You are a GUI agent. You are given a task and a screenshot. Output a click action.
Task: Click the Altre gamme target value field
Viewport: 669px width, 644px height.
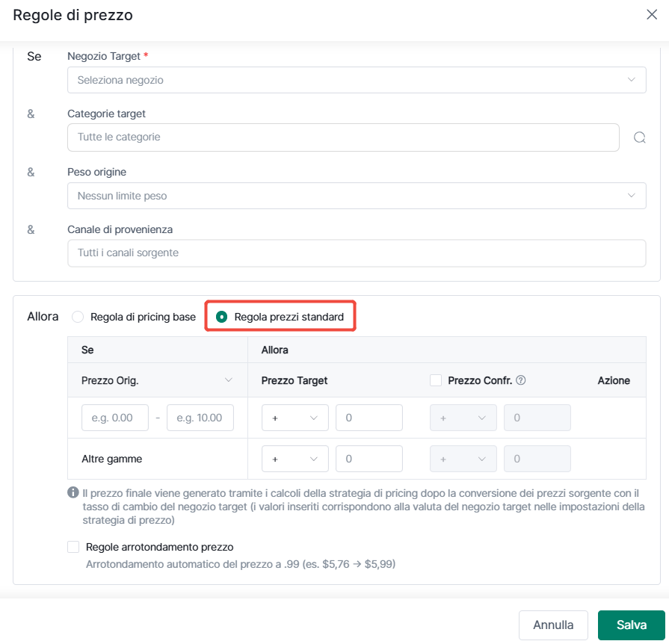pyautogui.click(x=369, y=459)
